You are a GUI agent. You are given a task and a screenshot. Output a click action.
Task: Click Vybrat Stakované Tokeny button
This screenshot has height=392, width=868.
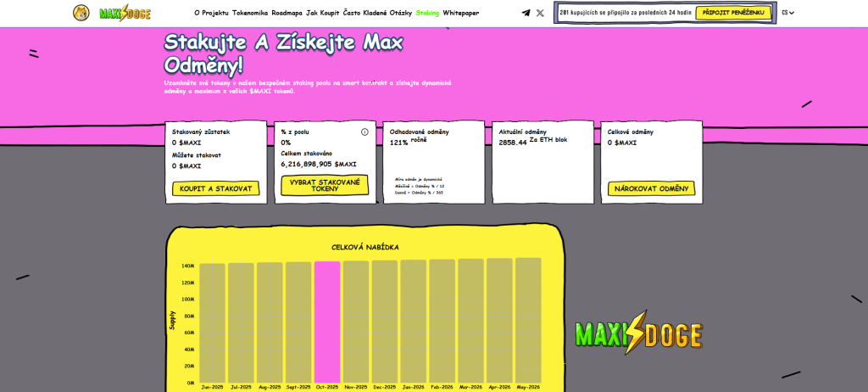tap(325, 186)
